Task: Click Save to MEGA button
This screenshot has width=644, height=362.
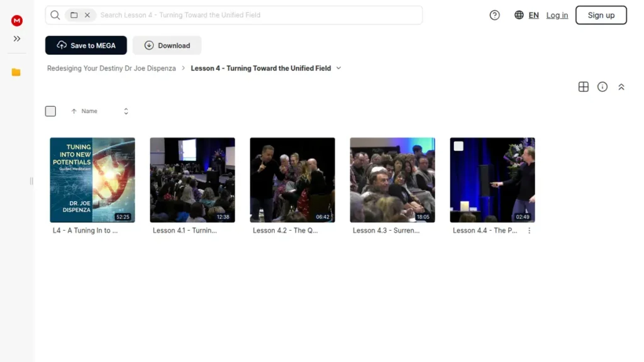Action: pos(86,45)
